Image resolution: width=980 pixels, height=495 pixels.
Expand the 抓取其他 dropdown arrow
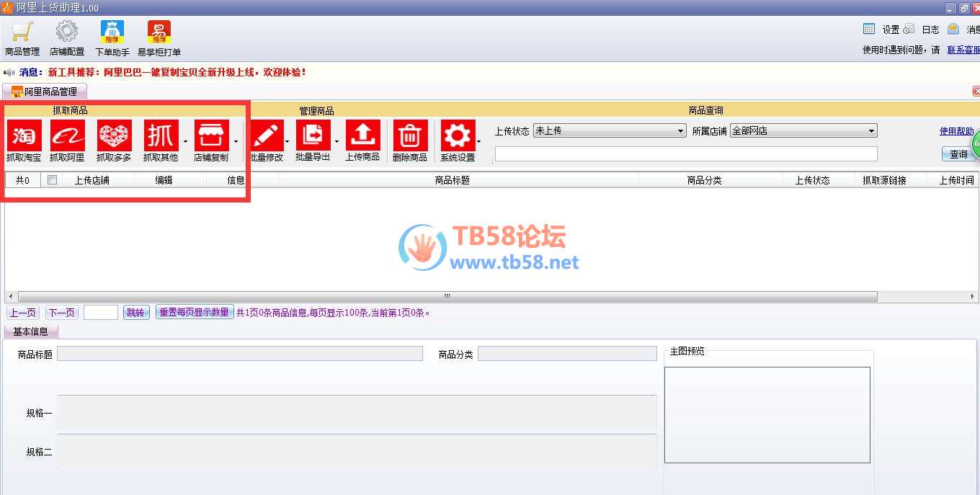click(x=185, y=141)
